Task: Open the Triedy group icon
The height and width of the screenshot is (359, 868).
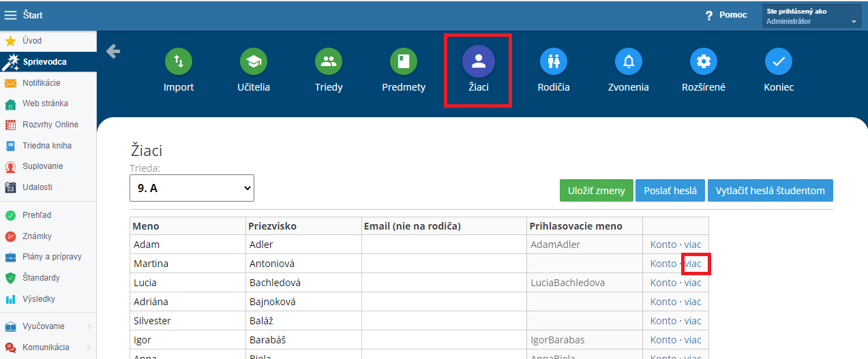Action: coord(329,62)
